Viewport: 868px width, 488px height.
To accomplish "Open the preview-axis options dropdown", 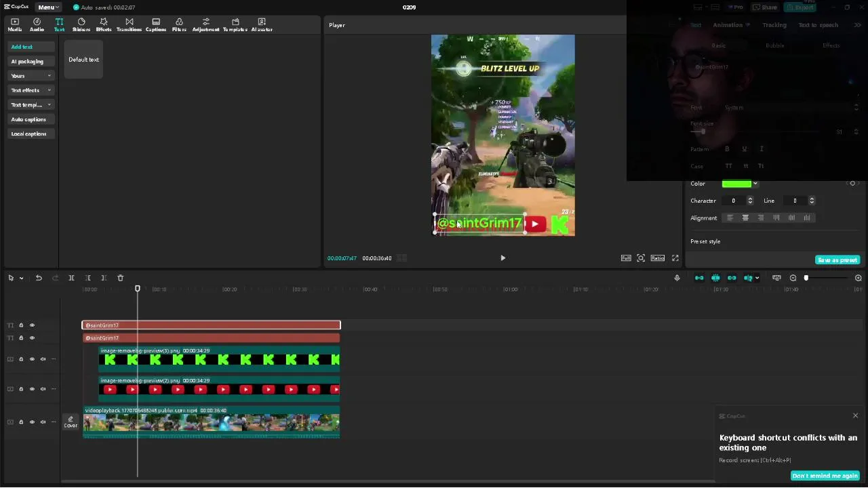I will pos(757,278).
